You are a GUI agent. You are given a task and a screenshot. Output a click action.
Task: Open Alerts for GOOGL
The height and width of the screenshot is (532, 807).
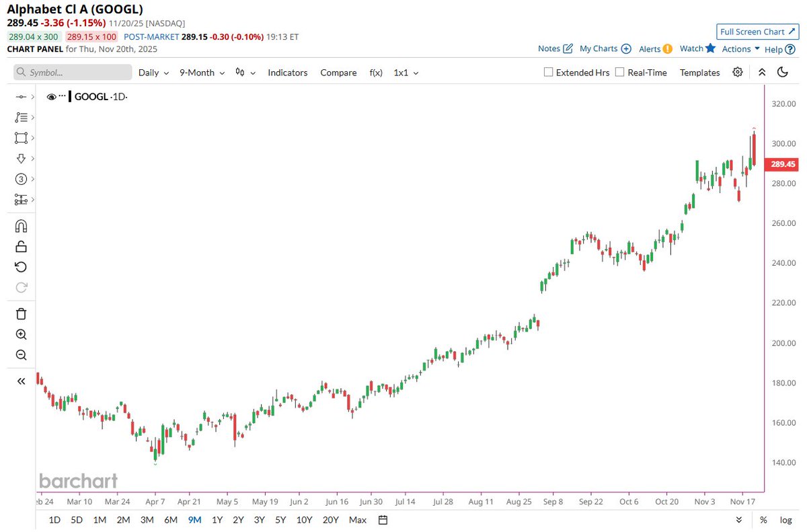[x=656, y=48]
